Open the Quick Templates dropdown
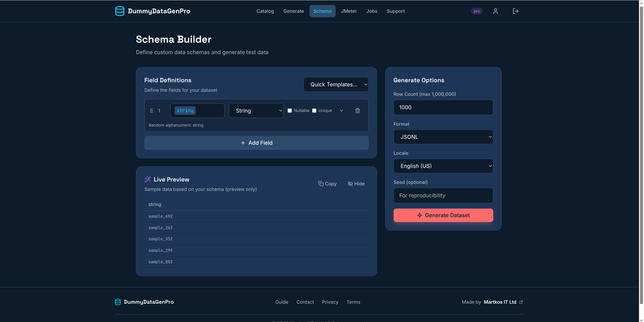 click(336, 84)
